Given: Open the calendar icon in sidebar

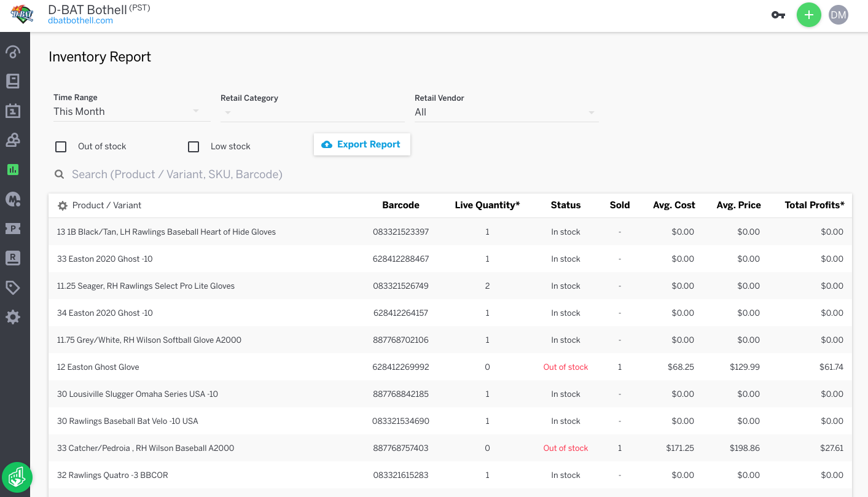Looking at the screenshot, I should point(13,111).
